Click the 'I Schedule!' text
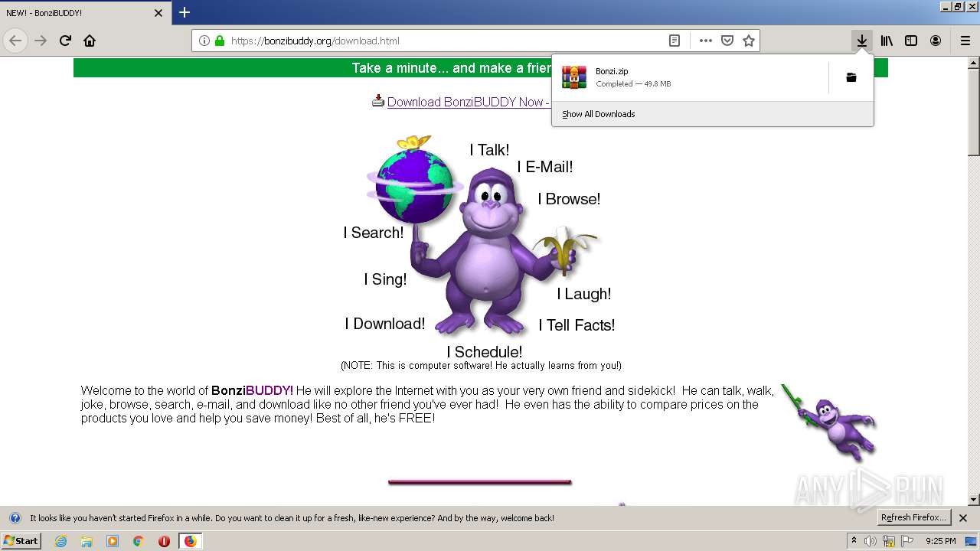 [x=485, y=352]
